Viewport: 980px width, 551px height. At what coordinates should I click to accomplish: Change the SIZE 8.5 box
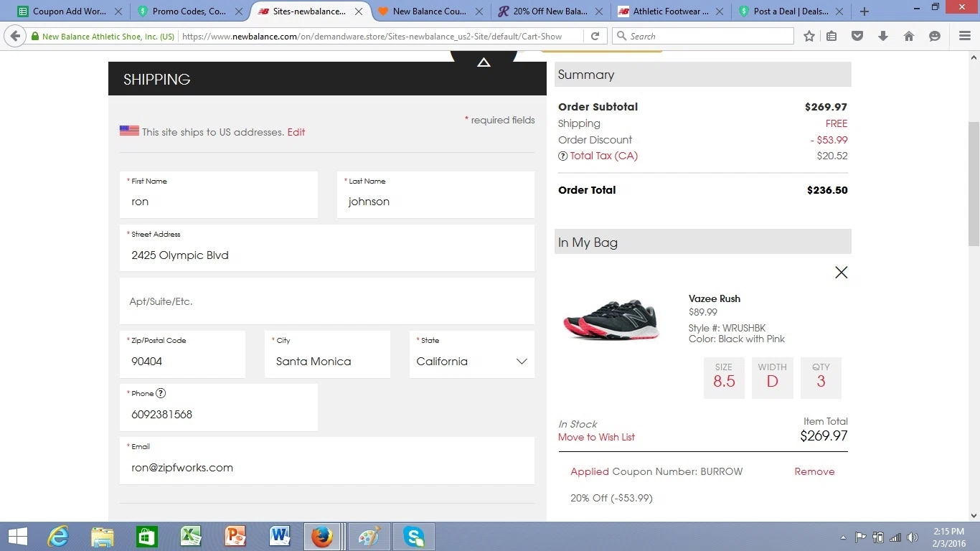click(x=724, y=377)
